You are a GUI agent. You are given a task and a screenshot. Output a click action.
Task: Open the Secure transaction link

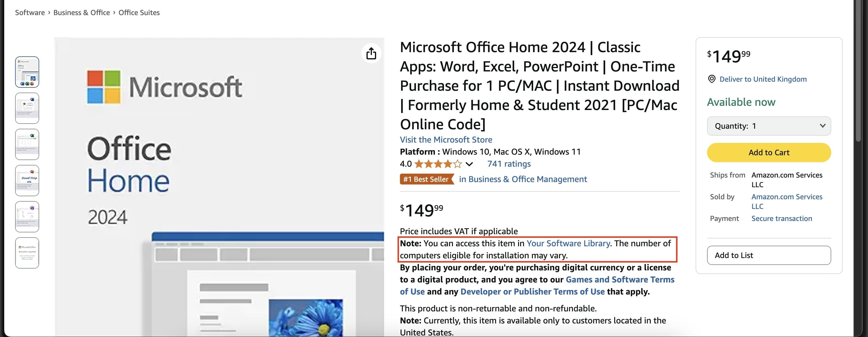coord(782,218)
